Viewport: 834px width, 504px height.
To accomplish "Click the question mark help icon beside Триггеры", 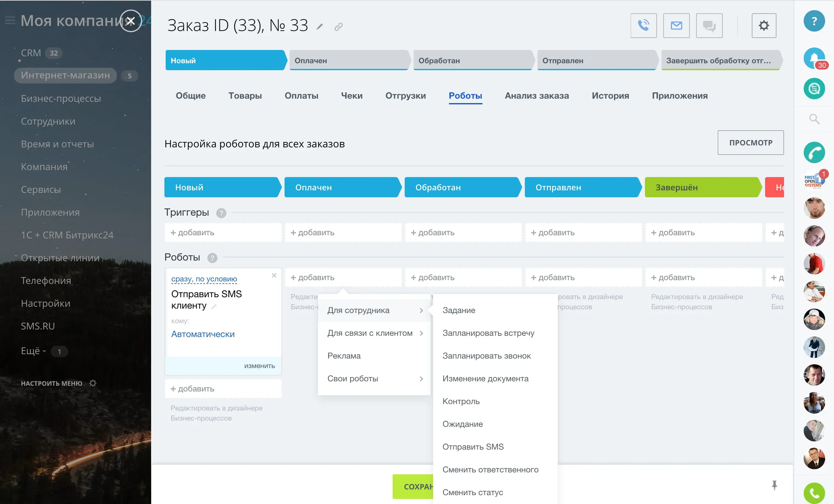I will coord(221,213).
